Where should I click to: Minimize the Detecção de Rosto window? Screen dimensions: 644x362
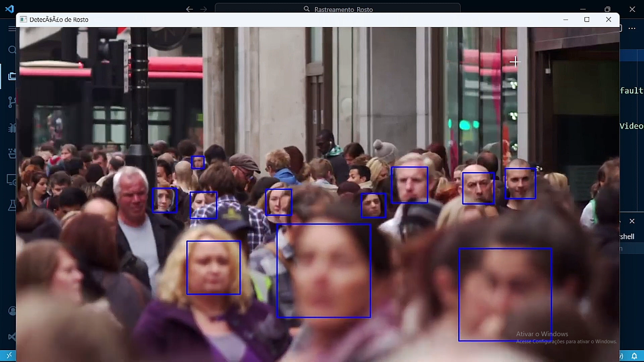tap(566, 19)
